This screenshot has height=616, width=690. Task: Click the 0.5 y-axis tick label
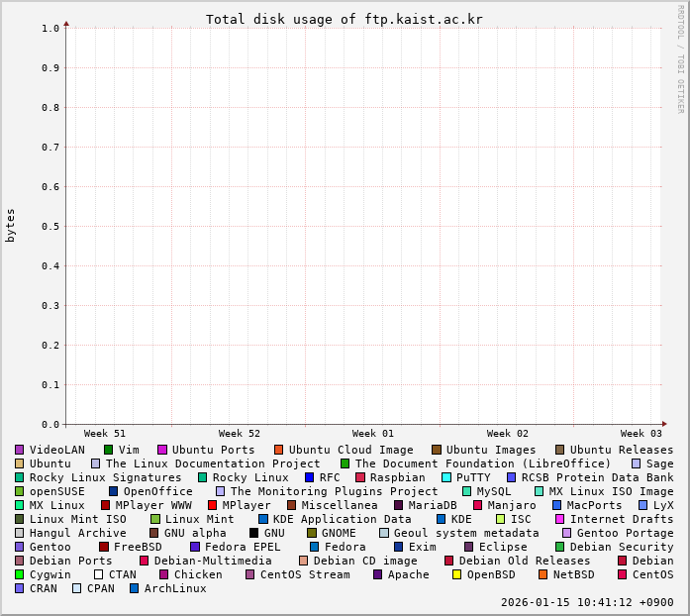click(50, 227)
